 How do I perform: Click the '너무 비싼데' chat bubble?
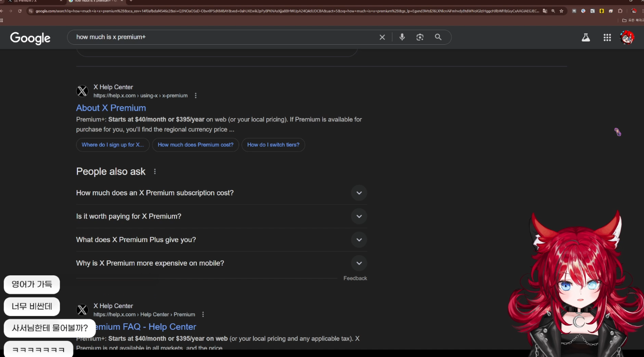(32, 306)
